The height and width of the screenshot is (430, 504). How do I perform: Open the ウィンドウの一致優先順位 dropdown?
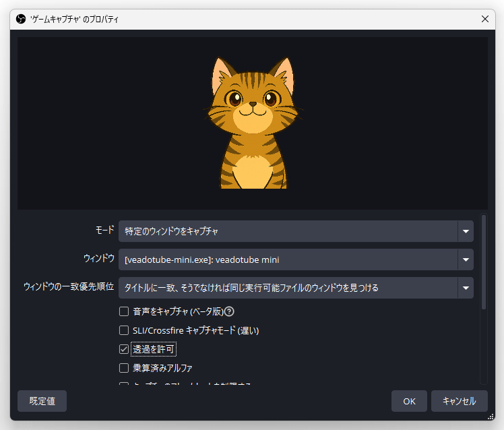(x=466, y=288)
